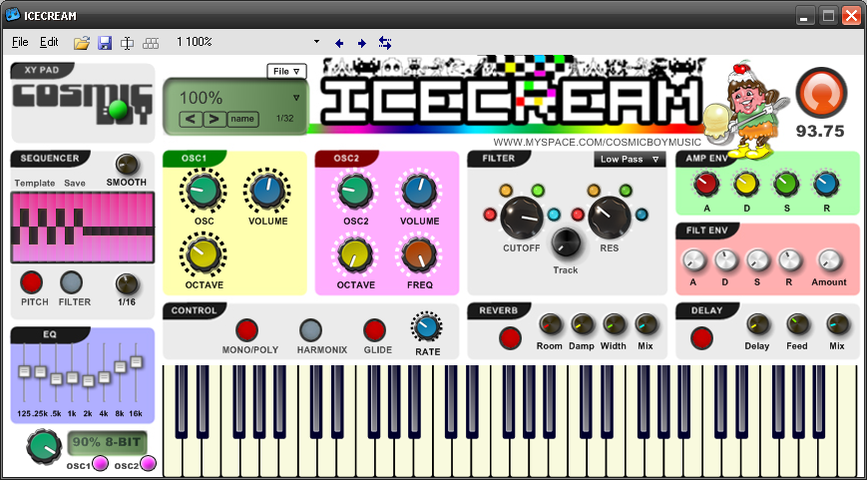Click the OSC1 yellow OCTAVE knob
The width and height of the screenshot is (867, 480).
click(x=203, y=254)
